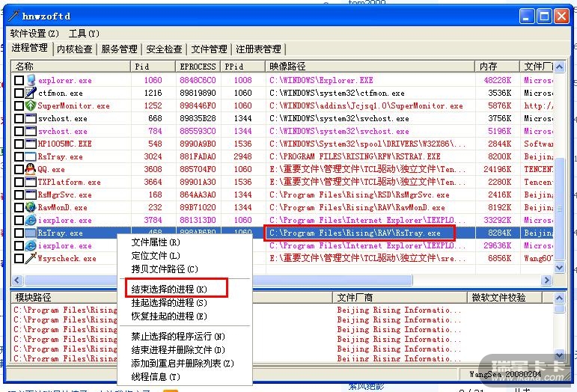Image resolution: width=577 pixels, height=392 pixels.
Task: Click icon of svchost.exe with Pid 784
Action: click(x=31, y=131)
